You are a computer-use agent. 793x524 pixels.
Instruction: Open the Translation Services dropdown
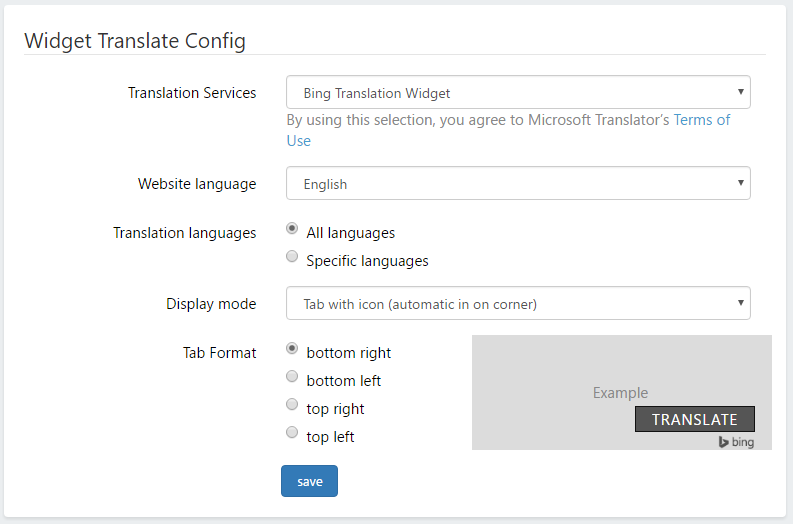click(518, 92)
